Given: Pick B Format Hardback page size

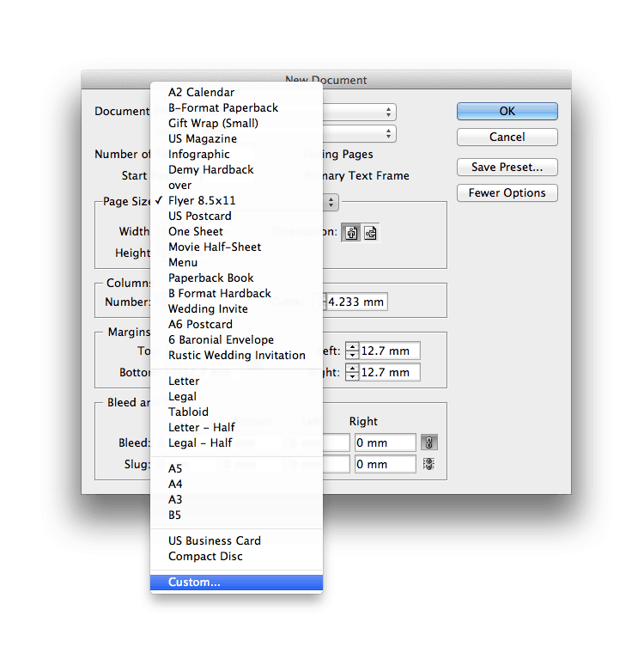Looking at the screenshot, I should 236,294.
